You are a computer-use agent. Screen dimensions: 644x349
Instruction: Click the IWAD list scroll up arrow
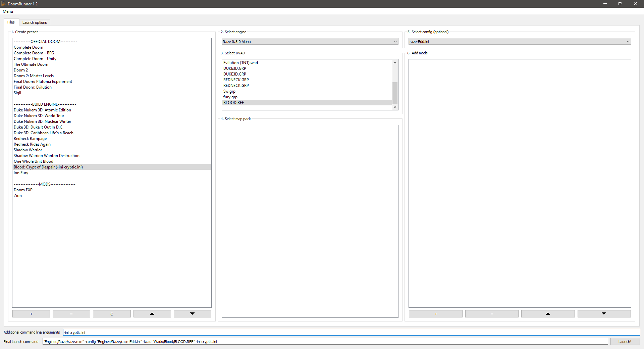click(x=395, y=63)
